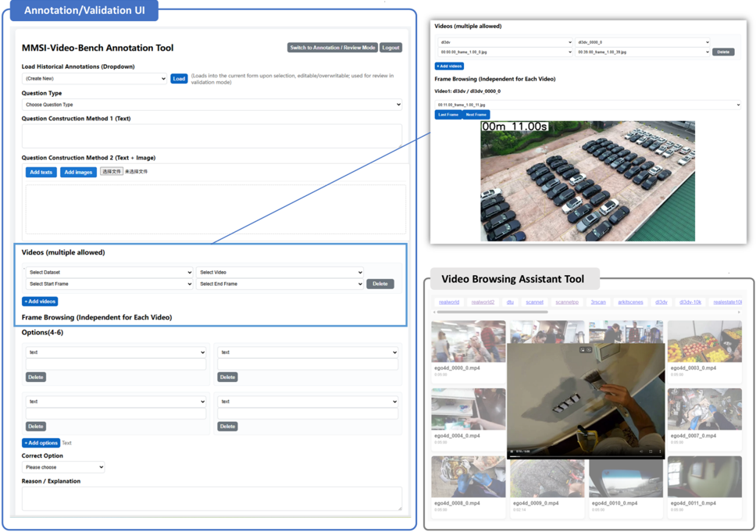Open the realworld2 dataset link
This screenshot has width=756, height=532.
click(x=483, y=302)
